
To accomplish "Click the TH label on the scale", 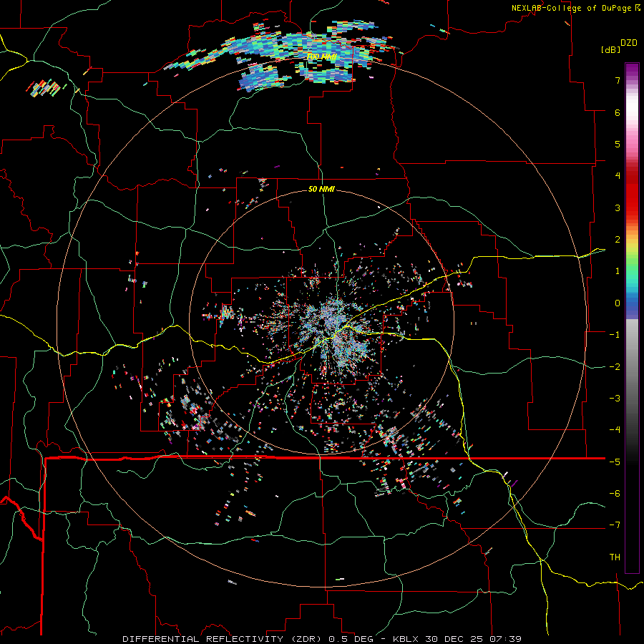I will pyautogui.click(x=615, y=557).
